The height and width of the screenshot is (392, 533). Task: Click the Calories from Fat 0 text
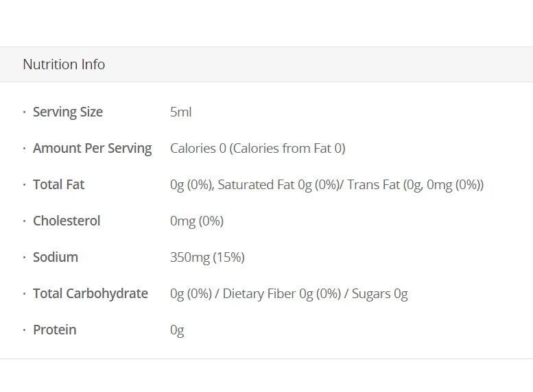tap(288, 148)
